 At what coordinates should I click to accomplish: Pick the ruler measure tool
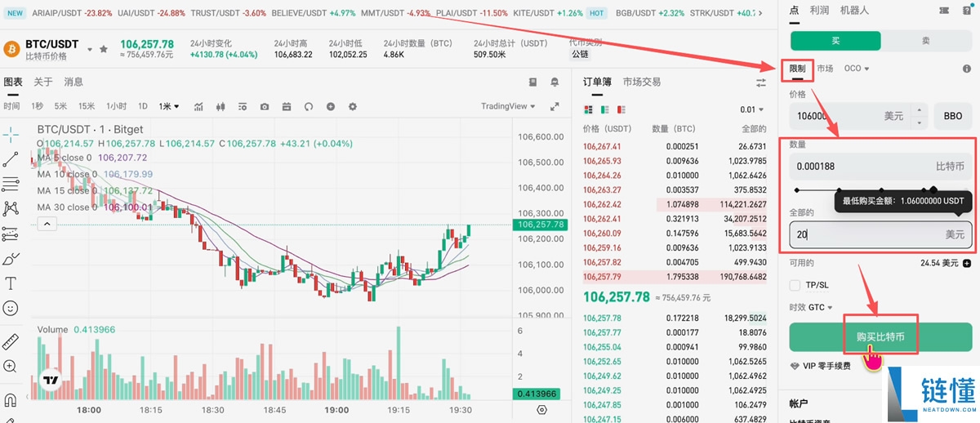[11, 341]
